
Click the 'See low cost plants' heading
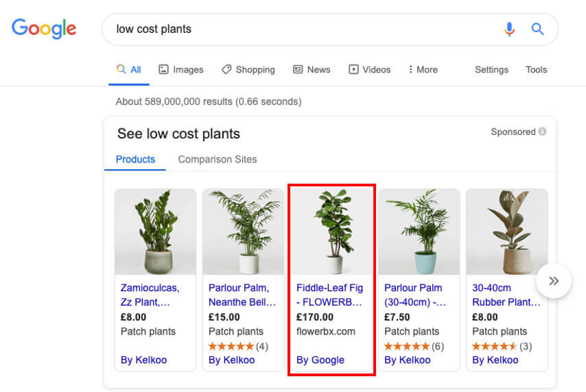(x=178, y=134)
